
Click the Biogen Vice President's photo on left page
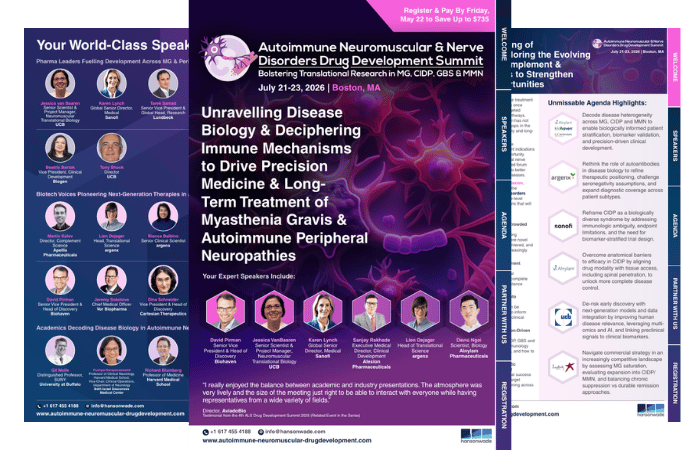tap(60, 147)
